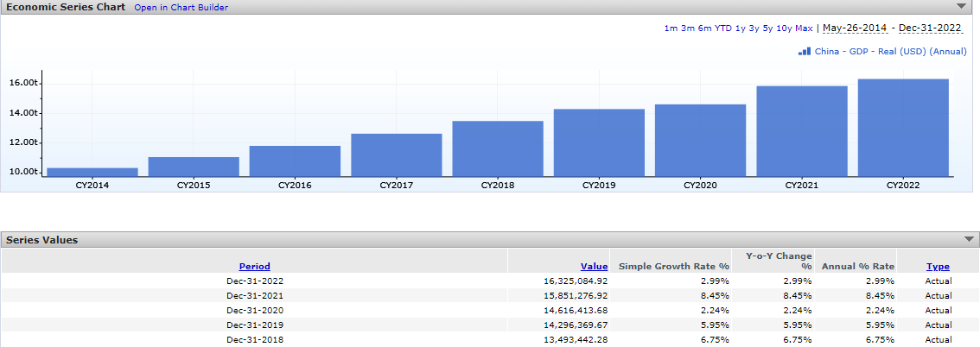
Task: Click the 10.00t y-axis label
Action: tap(23, 172)
